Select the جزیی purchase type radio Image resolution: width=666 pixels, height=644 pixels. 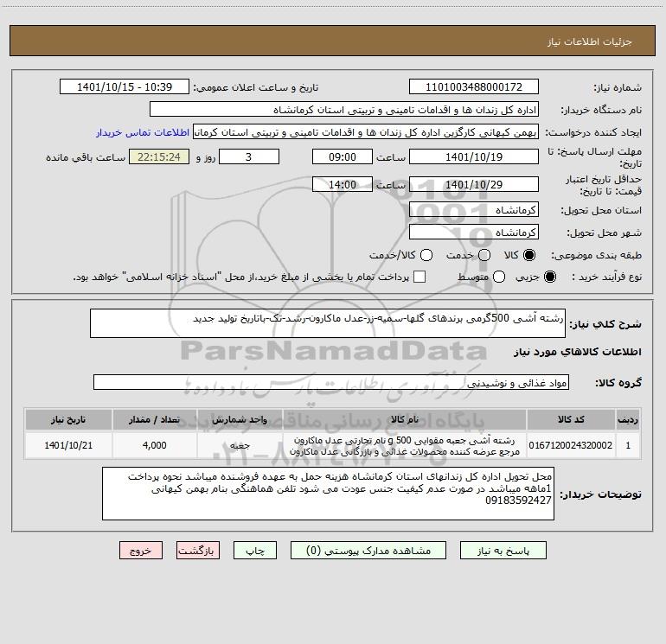pyautogui.click(x=549, y=277)
